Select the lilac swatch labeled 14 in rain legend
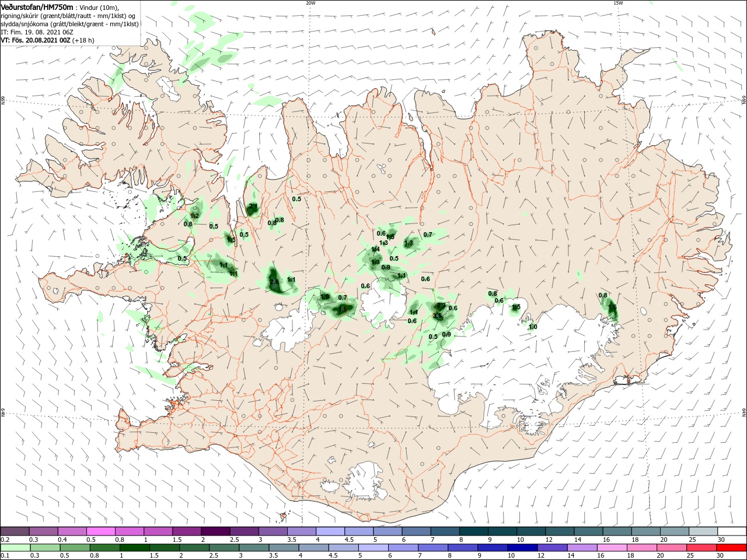Image resolution: width=747 pixels, height=560 pixels. tap(582, 548)
